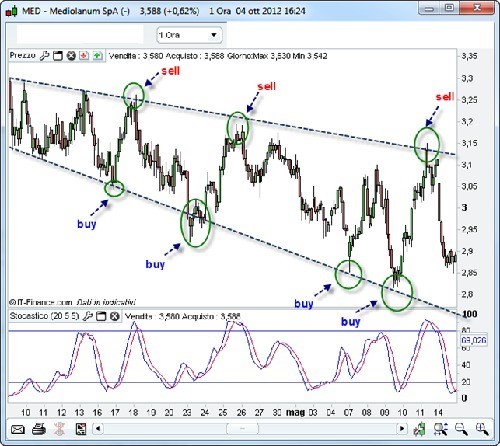Print the chart with printer icon
The width and height of the screenshot is (500, 446).
coord(39,429)
